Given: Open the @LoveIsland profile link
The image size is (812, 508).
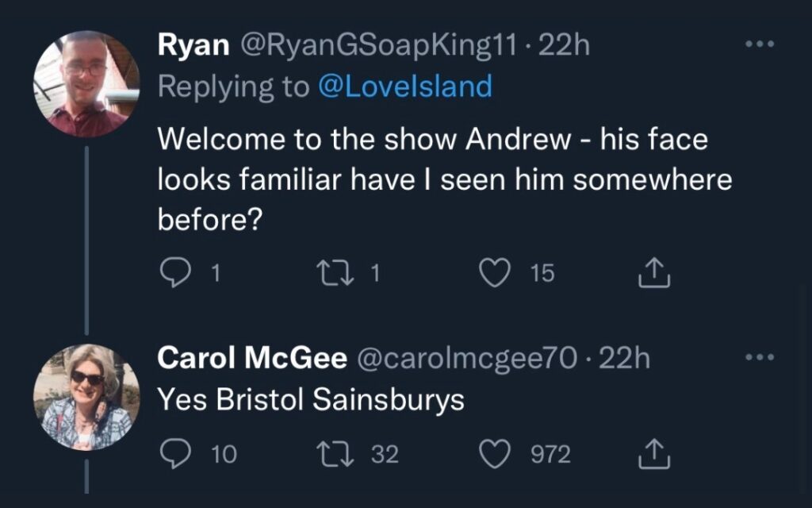Looking at the screenshot, I should point(405,86).
